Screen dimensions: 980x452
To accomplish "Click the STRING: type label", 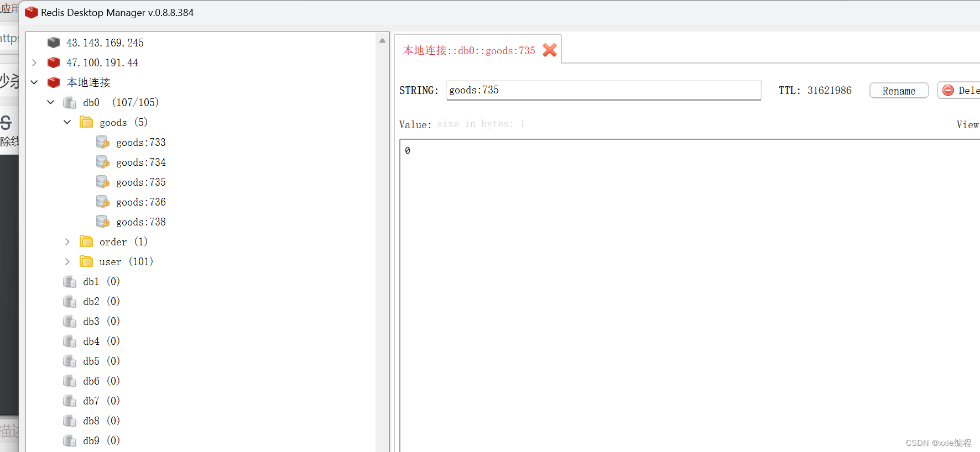I will click(x=419, y=91).
